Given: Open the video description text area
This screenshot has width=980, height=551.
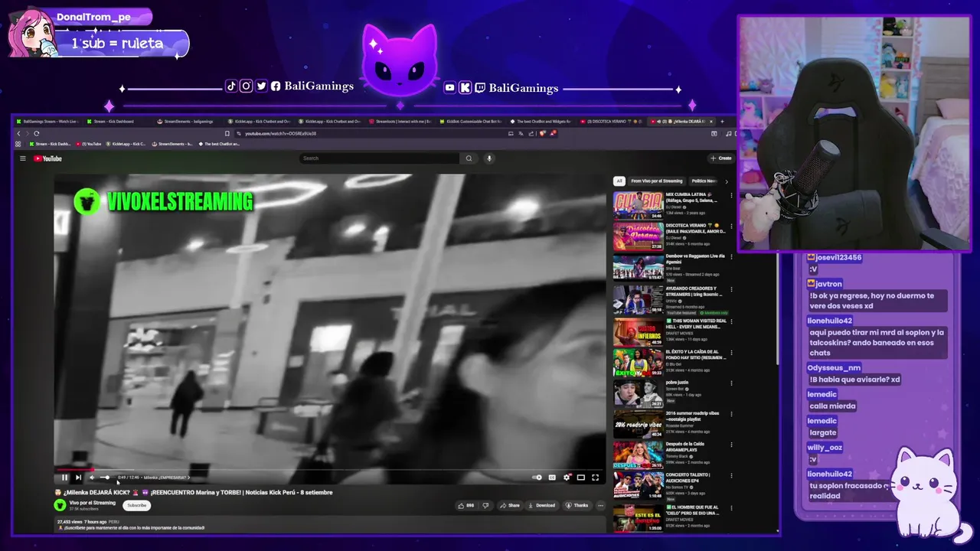Looking at the screenshot, I should pos(329,525).
